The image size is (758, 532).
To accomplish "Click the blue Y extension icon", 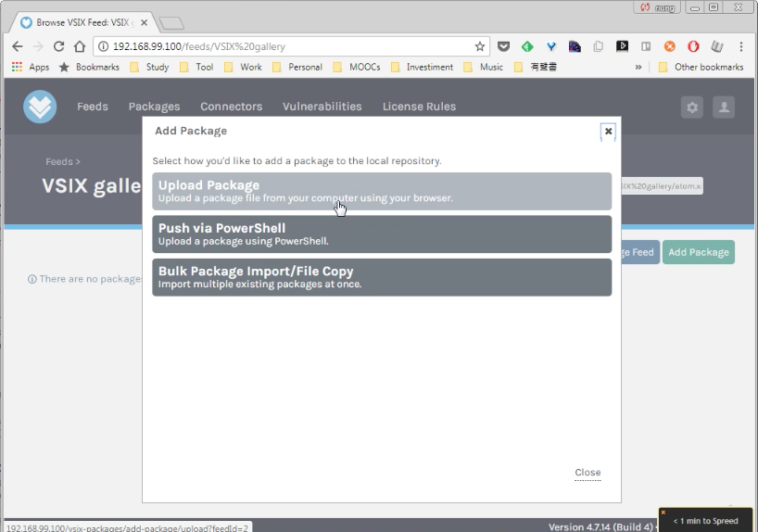I will [551, 46].
